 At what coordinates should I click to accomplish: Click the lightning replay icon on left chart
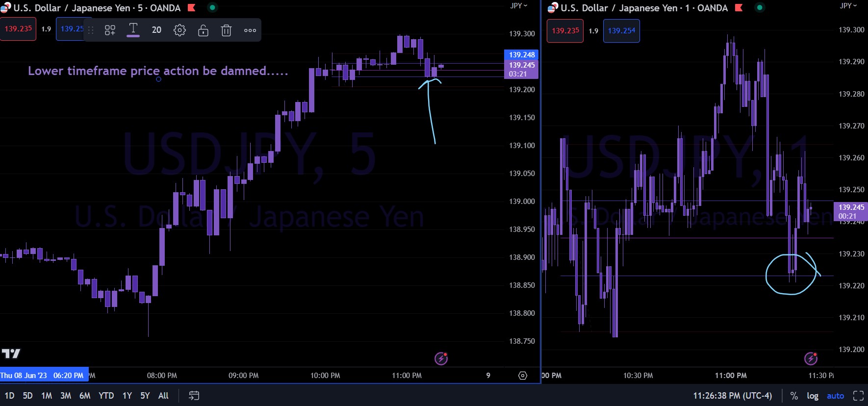coord(441,358)
